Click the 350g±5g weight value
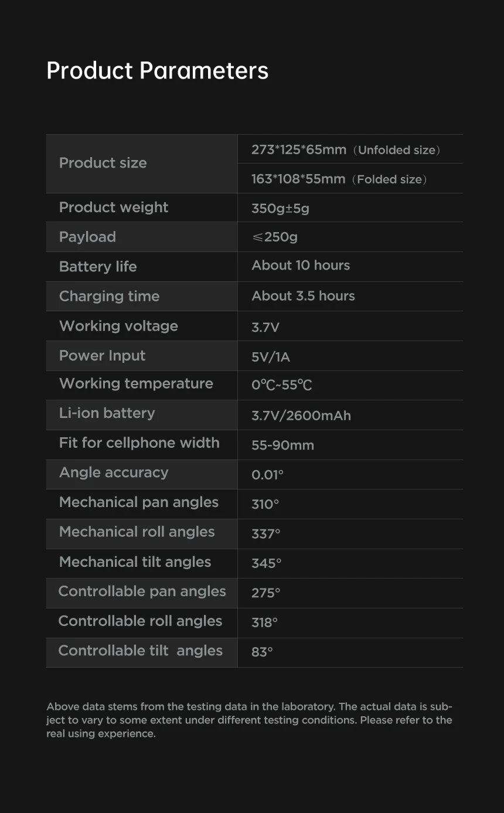The image size is (504, 813). [x=280, y=208]
